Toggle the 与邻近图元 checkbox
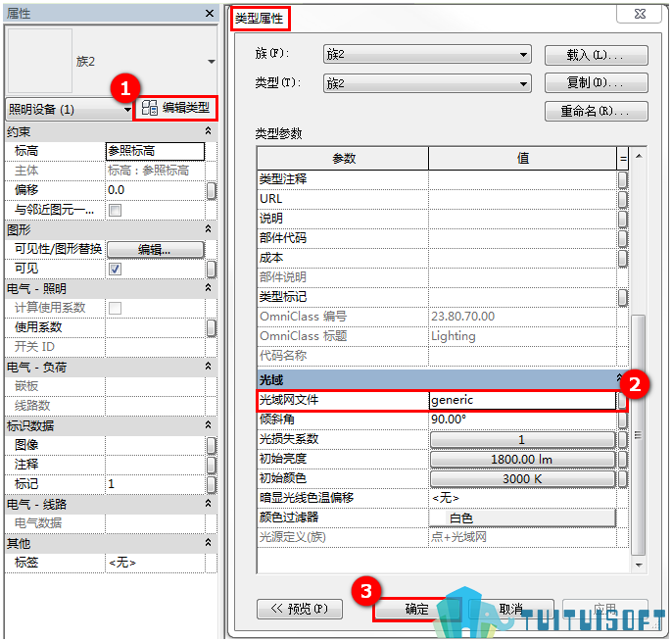Image resolution: width=672 pixels, height=641 pixels. point(115,210)
